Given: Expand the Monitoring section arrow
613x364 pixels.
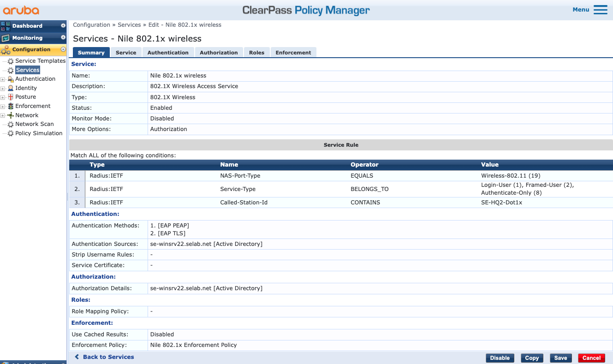Looking at the screenshot, I should pos(63,38).
